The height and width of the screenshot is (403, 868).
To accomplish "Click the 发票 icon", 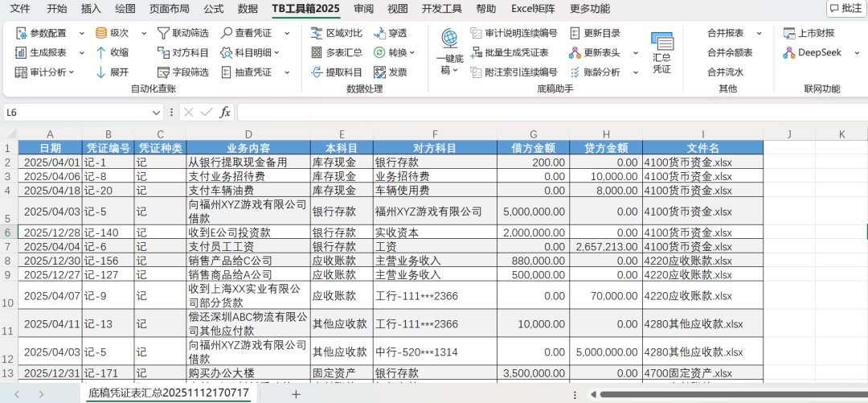I will point(379,72).
